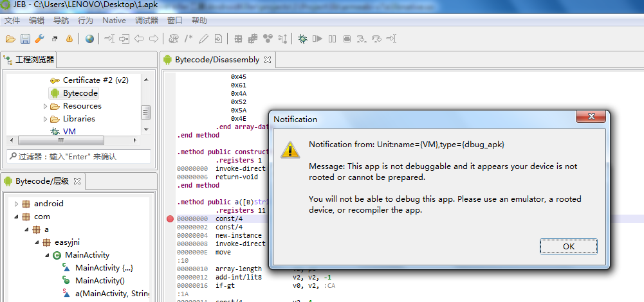
Task: Select the Libraries folder item
Action: (73, 119)
